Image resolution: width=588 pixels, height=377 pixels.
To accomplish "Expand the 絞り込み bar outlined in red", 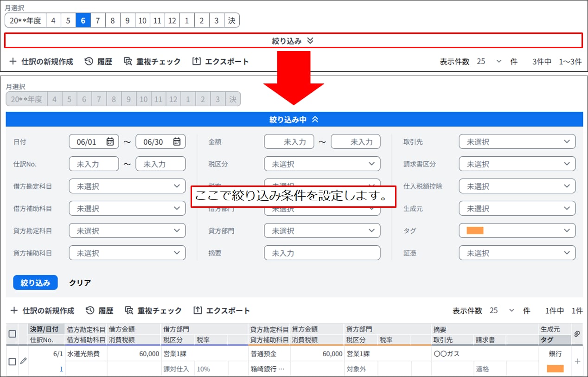I will tap(293, 41).
